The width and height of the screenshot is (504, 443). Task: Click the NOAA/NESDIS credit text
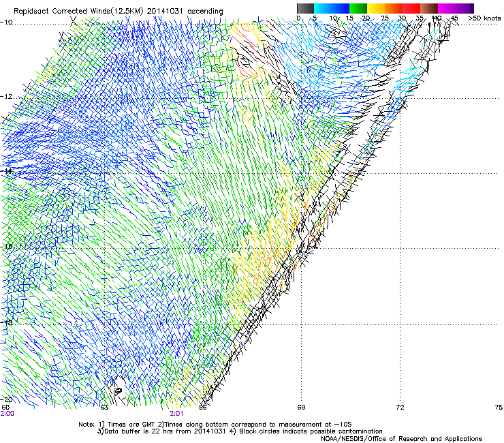(x=401, y=439)
